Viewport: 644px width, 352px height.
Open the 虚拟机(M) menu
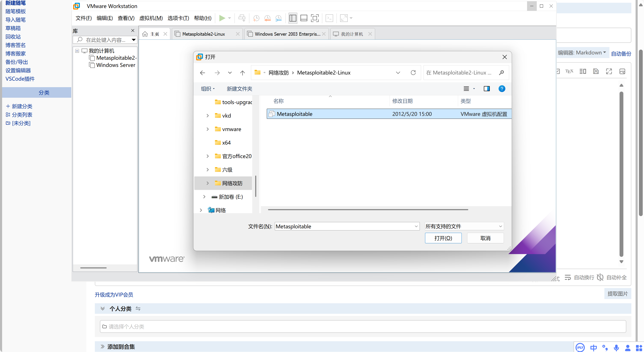(x=151, y=18)
